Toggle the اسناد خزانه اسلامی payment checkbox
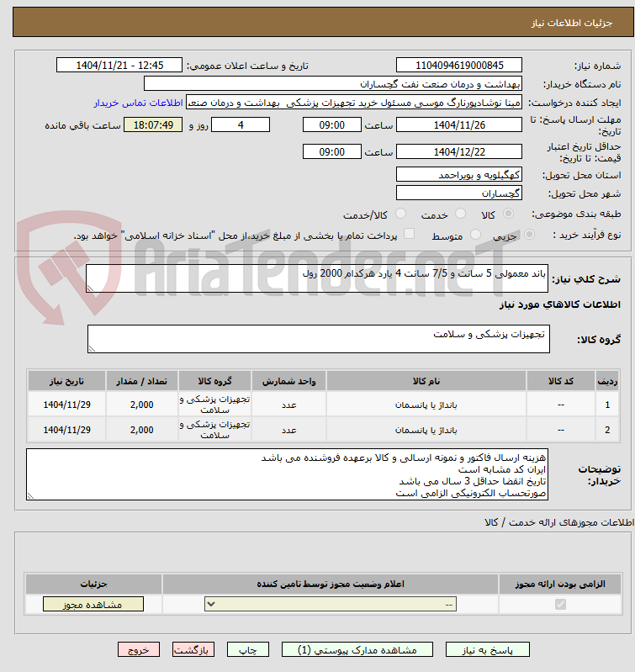Viewport: 635px width, 672px height. pyautogui.click(x=410, y=234)
